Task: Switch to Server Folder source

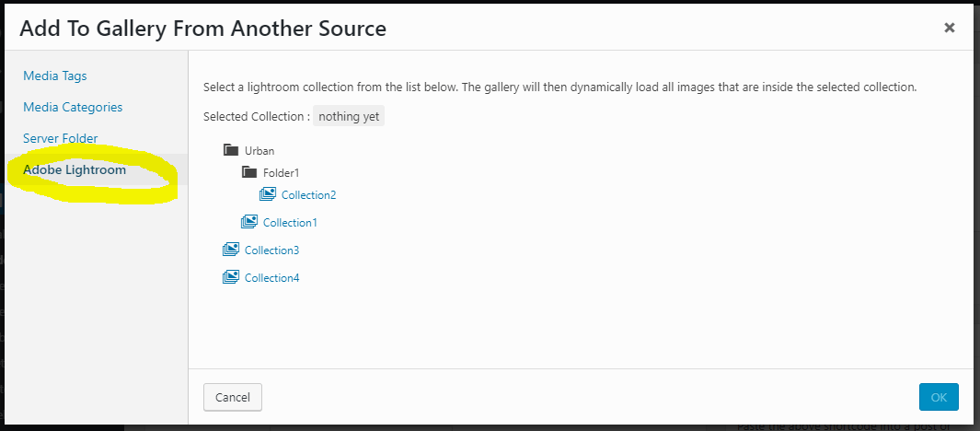Action: (61, 138)
